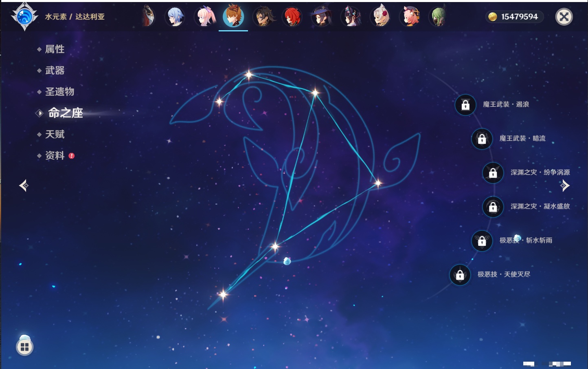This screenshot has height=369, width=588.
Task: Select the 深渊之灾·凝水盛放 label
Action: [540, 206]
